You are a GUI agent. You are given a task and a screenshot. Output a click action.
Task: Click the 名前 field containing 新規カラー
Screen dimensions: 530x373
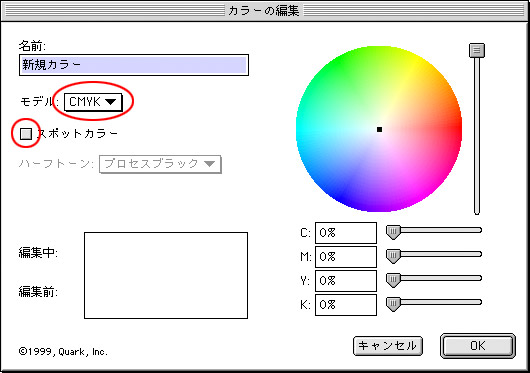pyautogui.click(x=134, y=65)
